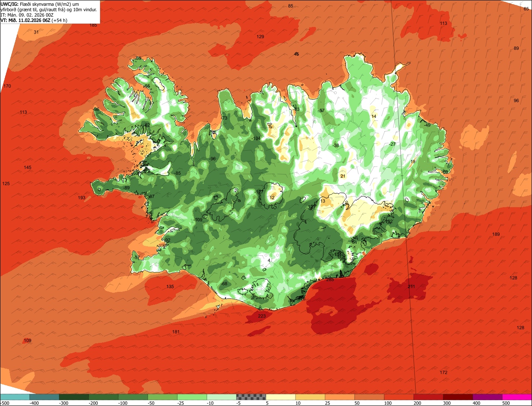Click the pale yellow swatch between 5 and 10
The height and width of the screenshot is (406, 532).
click(x=281, y=397)
